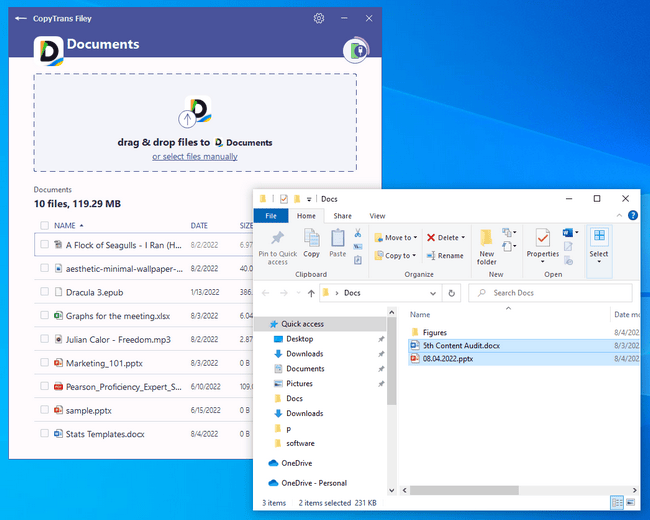
Task: Select 5th Content Audit.docx file
Action: tap(524, 345)
